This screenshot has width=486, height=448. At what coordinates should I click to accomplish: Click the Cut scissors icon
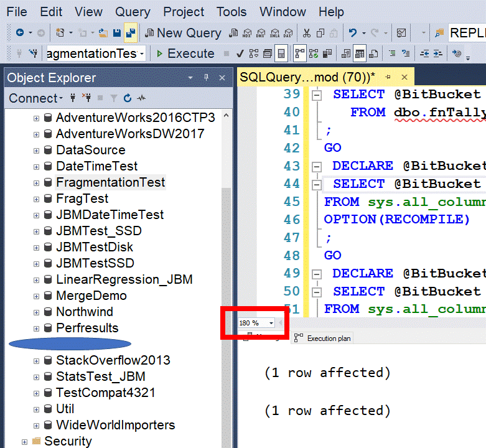click(307, 33)
